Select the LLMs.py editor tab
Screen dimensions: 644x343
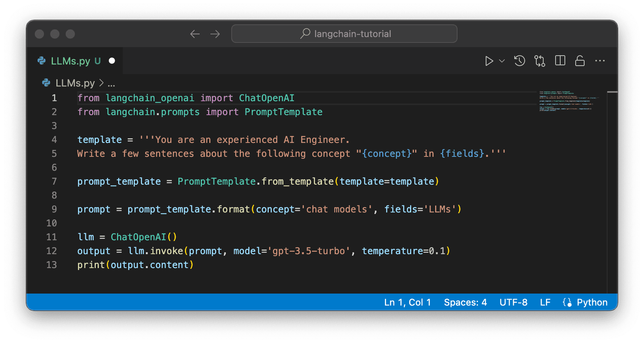75,61
